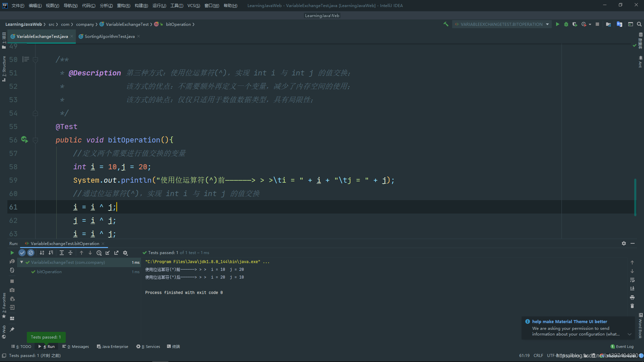The image size is (644, 362).
Task: Open the 6: TODO tool window
Action: (21, 347)
